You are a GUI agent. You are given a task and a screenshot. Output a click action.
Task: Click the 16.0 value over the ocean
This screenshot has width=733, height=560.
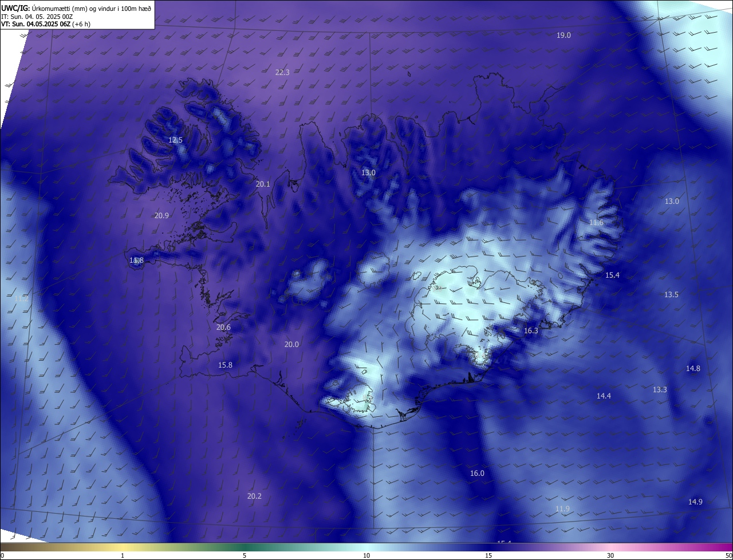point(477,474)
